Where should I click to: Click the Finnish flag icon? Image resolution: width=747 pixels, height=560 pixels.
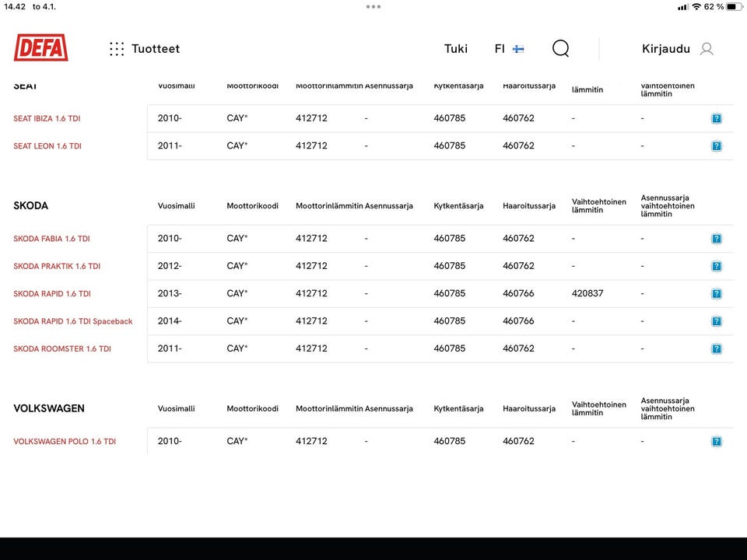pyautogui.click(x=518, y=48)
